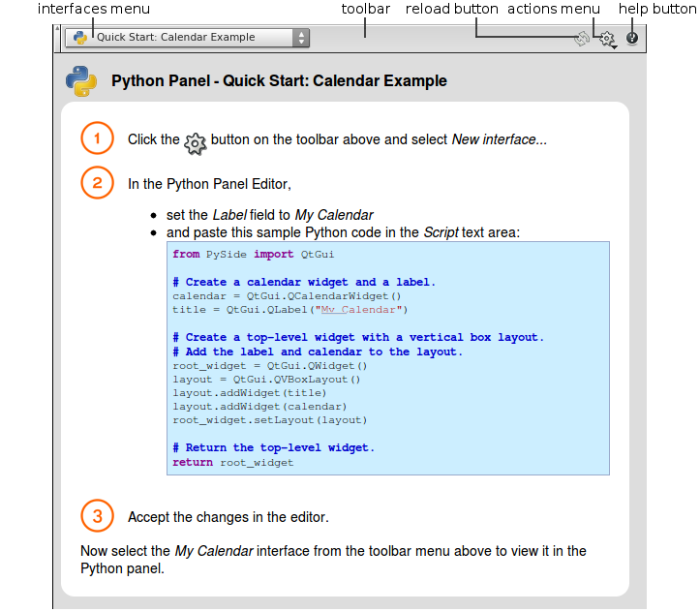Click the inline gear icon in step 1
The width and height of the screenshot is (700, 612).
click(x=195, y=141)
